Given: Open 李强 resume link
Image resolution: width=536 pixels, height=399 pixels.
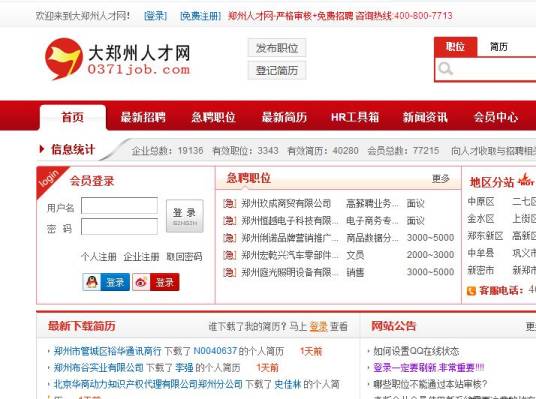Looking at the screenshot, I should click(x=184, y=368).
